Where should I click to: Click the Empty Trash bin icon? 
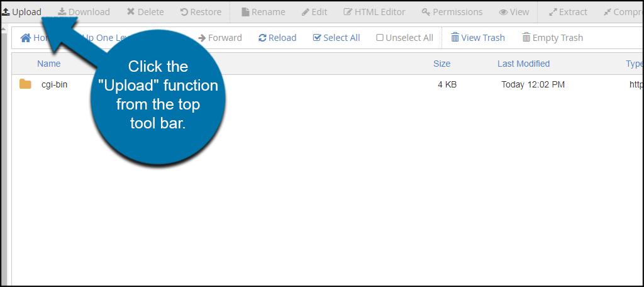click(x=526, y=37)
